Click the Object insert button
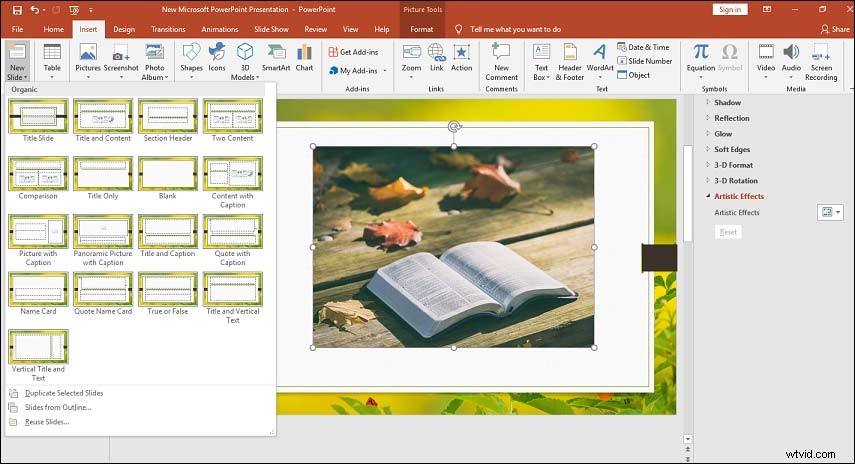This screenshot has width=855, height=464. click(634, 75)
